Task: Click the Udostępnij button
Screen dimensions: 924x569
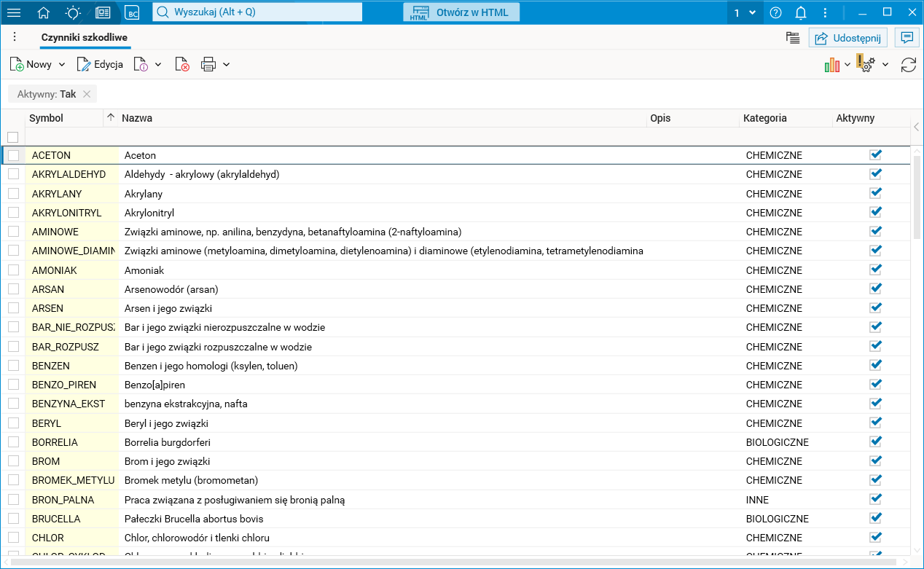Action: (847, 38)
